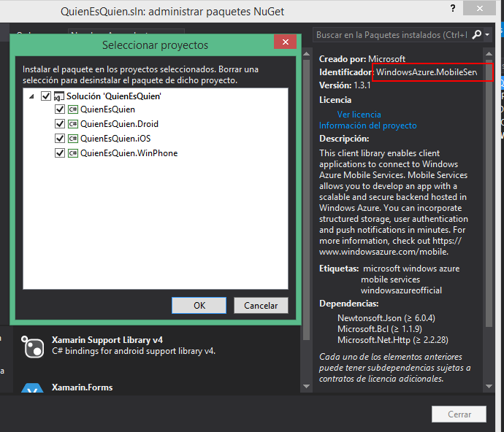Collapse the Solución 'QuienEsQuien' tree node

(31, 96)
